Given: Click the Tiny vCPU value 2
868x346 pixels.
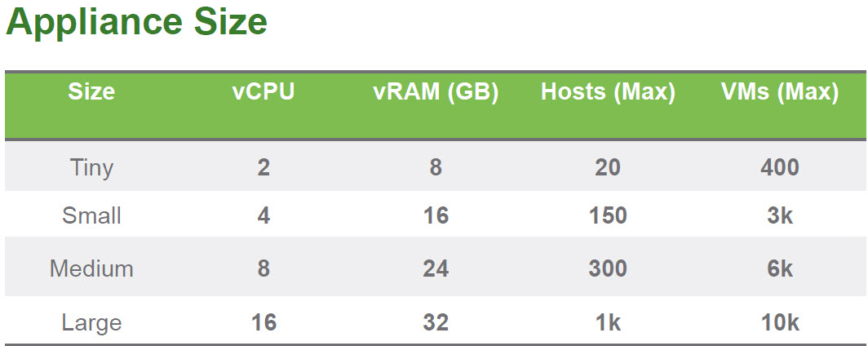Looking at the screenshot, I should click(x=263, y=167).
